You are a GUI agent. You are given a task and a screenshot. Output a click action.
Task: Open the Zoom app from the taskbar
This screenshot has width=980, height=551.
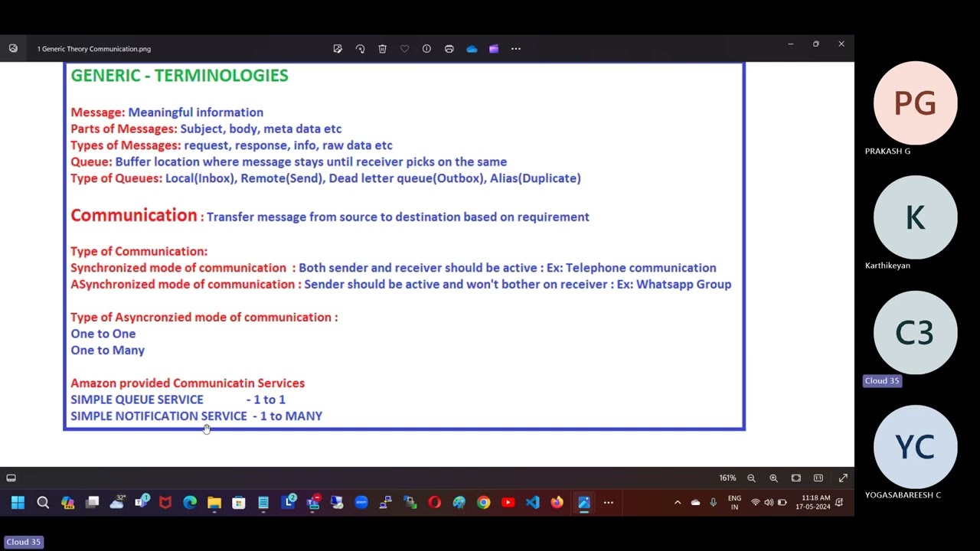(361, 503)
